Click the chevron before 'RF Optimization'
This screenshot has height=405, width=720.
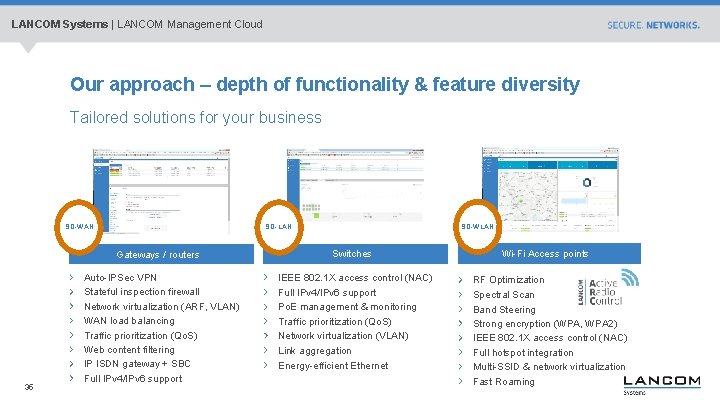tap(461, 280)
